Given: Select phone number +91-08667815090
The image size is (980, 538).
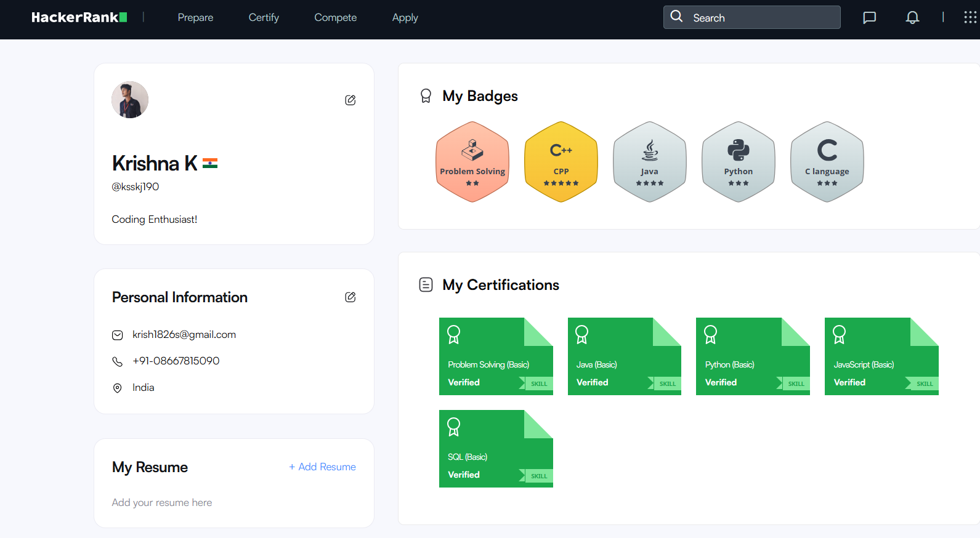Looking at the screenshot, I should [x=176, y=361].
